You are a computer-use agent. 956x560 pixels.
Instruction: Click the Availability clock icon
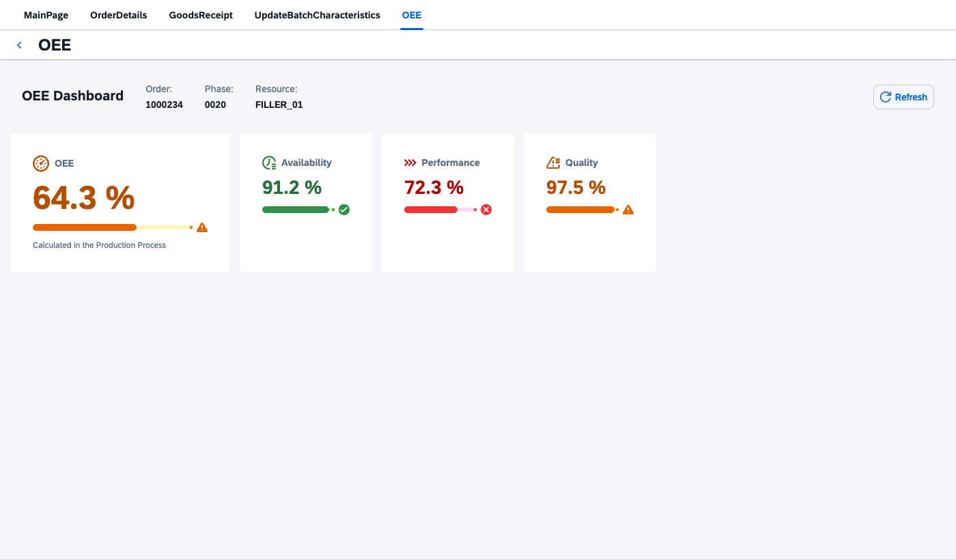[x=269, y=163]
